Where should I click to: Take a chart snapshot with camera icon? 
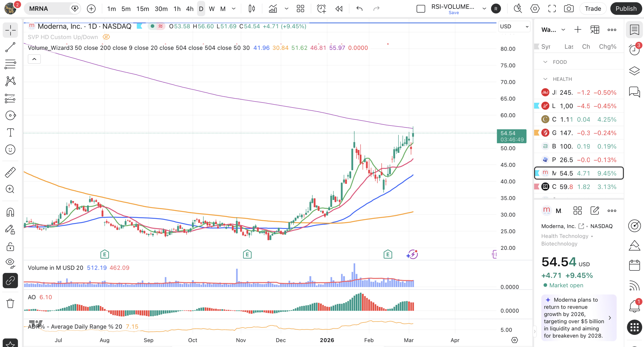(x=569, y=9)
